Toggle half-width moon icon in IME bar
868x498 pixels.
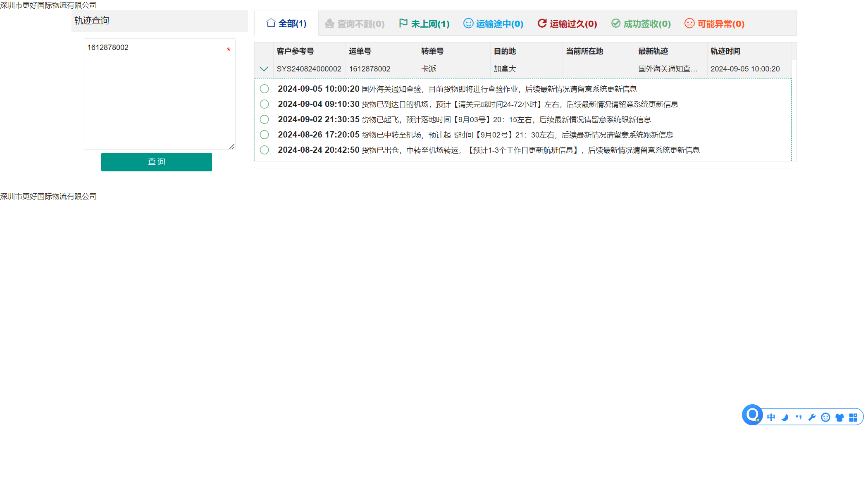pos(785,417)
